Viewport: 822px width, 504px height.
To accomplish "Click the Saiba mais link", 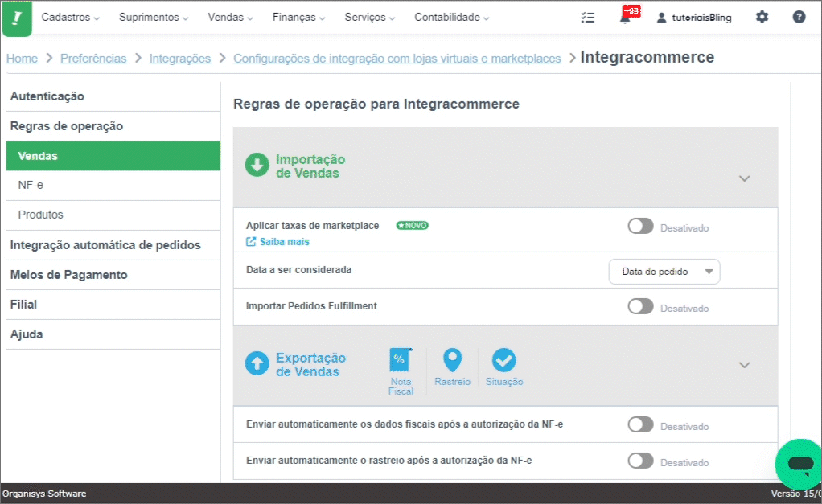I will [x=277, y=241].
